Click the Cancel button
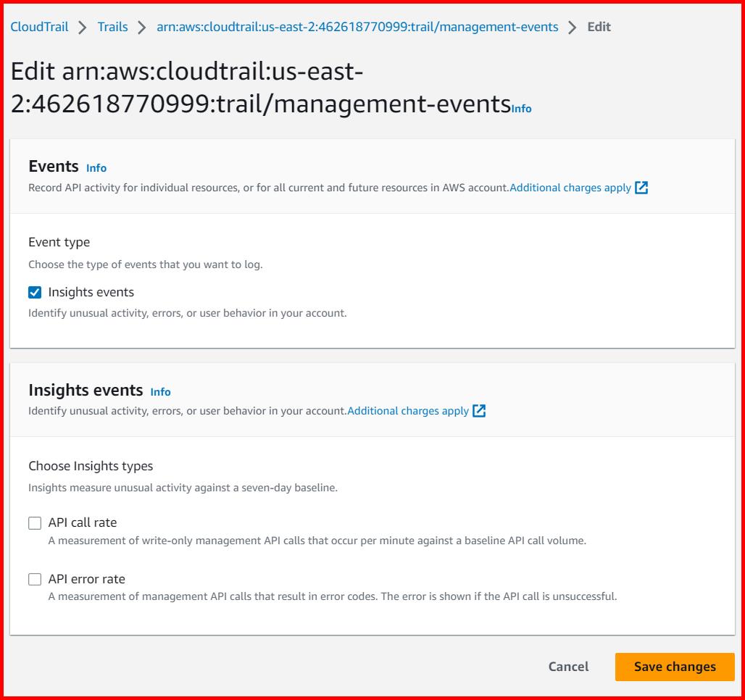 pyautogui.click(x=568, y=667)
